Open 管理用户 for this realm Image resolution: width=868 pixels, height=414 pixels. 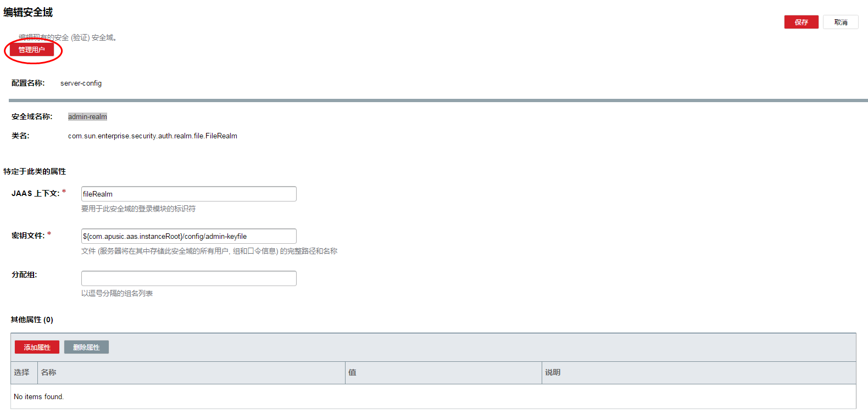pos(32,50)
